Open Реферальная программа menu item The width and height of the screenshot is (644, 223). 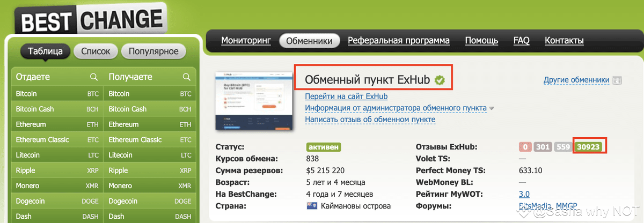(x=399, y=40)
